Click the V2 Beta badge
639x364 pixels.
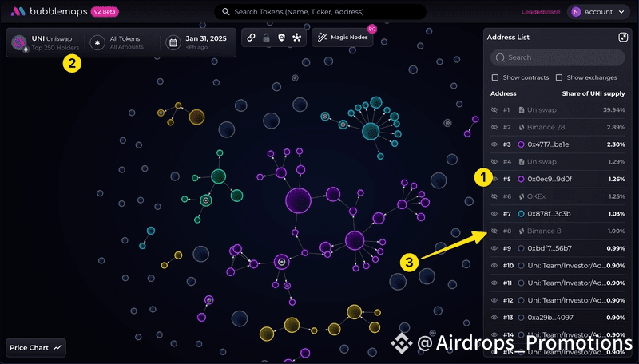coord(105,11)
